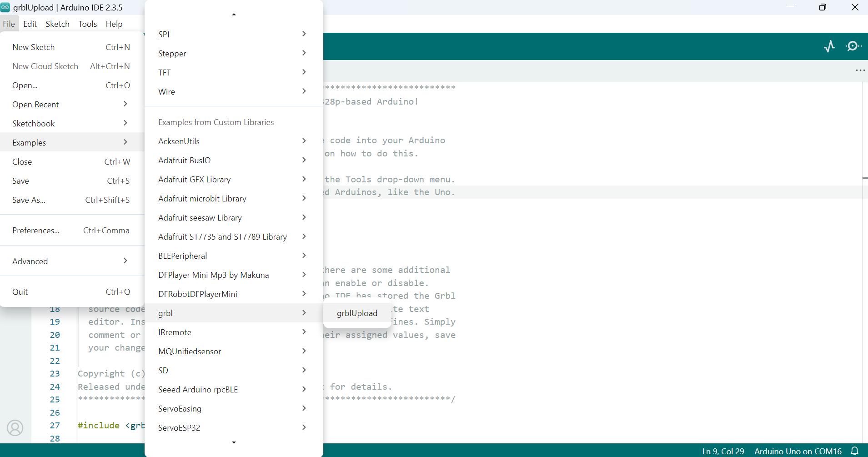This screenshot has width=868, height=457.
Task: Open the Tools menu
Action: 87,24
